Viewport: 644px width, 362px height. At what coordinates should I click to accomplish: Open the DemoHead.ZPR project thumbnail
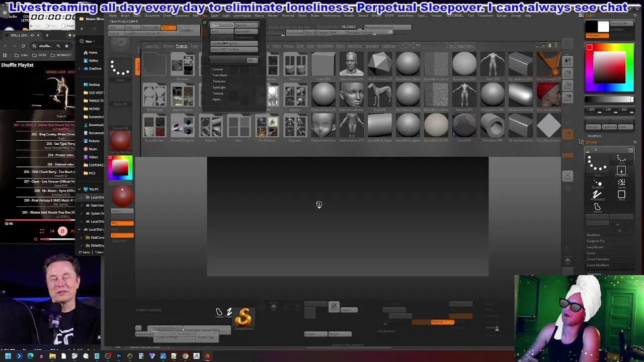coord(351,65)
